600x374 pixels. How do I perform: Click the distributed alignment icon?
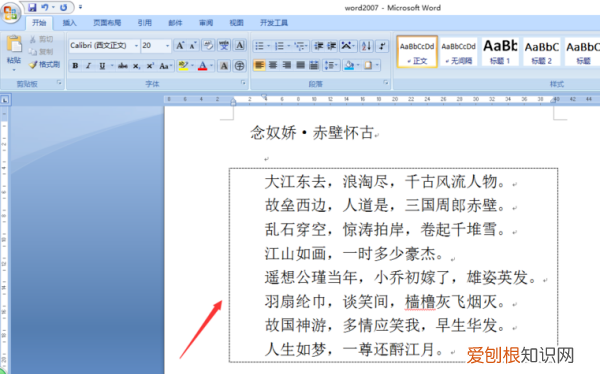(x=314, y=65)
